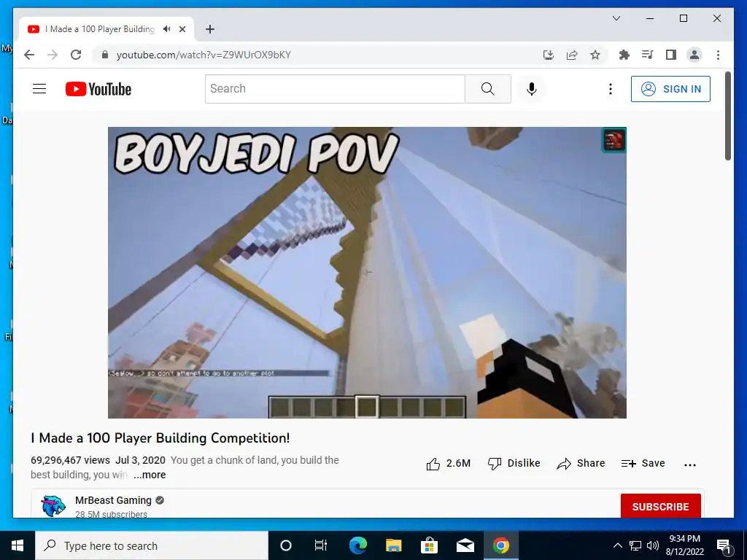Click the address bar URL

point(204,55)
